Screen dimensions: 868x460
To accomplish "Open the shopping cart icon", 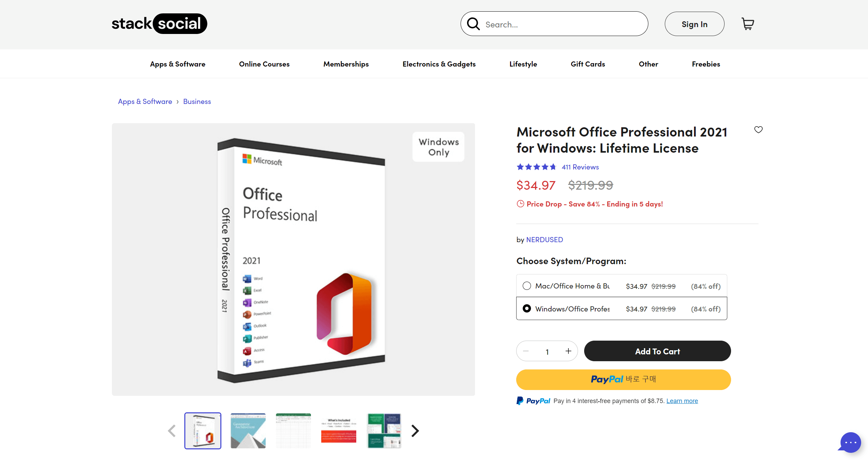I will click(x=748, y=24).
